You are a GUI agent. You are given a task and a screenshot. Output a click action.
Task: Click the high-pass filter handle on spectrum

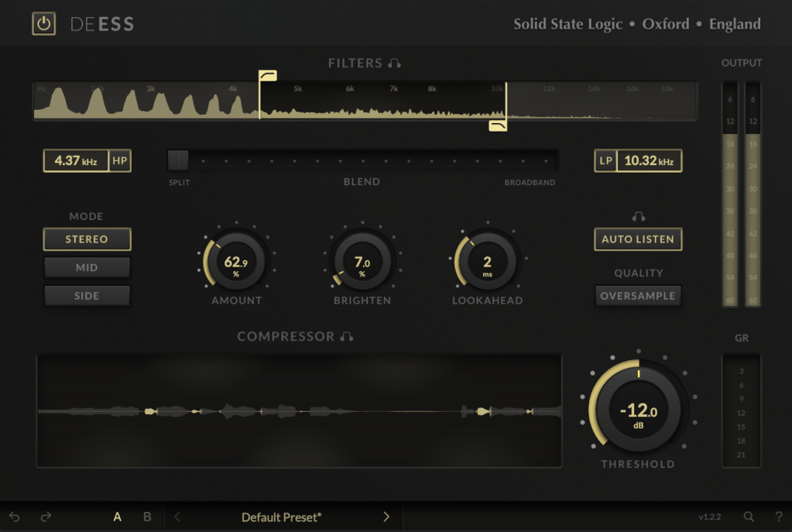point(268,76)
